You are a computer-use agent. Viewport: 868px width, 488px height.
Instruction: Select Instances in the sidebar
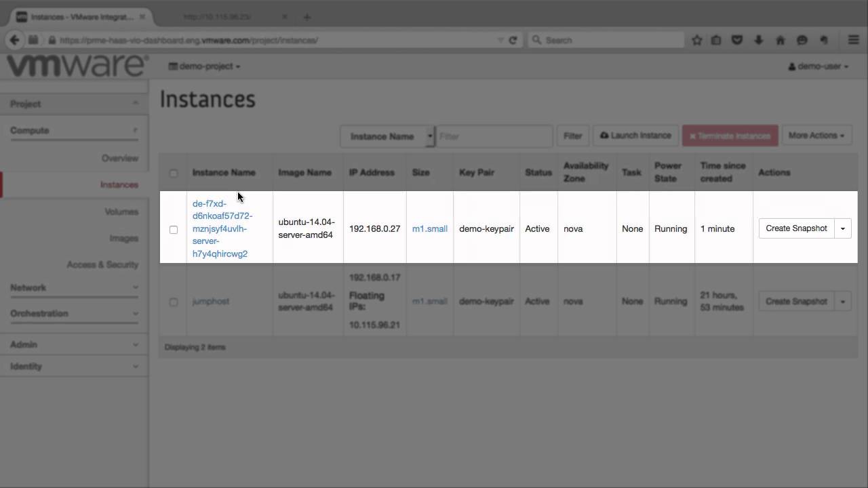point(119,184)
